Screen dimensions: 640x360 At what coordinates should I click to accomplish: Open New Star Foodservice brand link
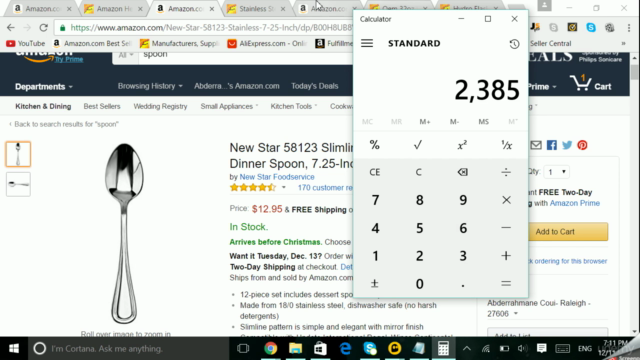(x=277, y=177)
